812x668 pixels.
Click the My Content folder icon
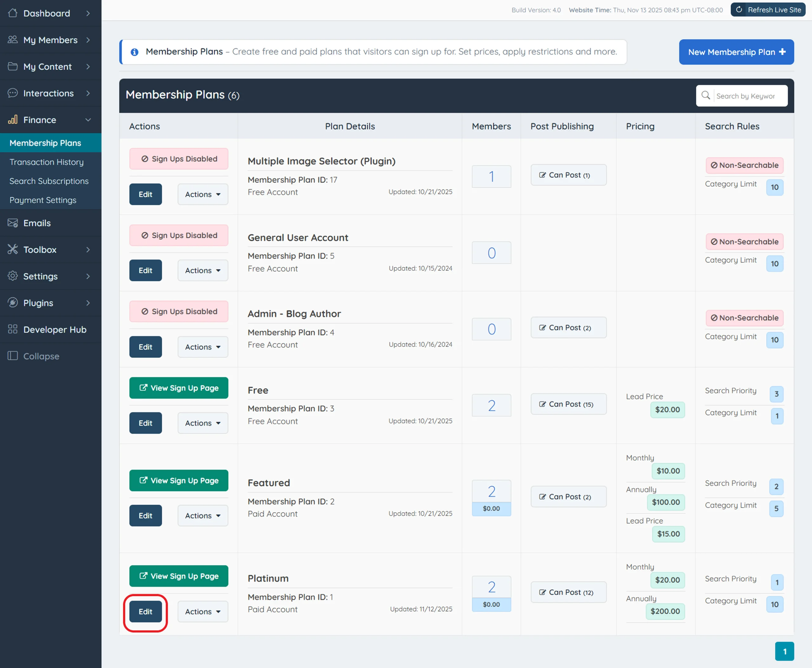(13, 66)
